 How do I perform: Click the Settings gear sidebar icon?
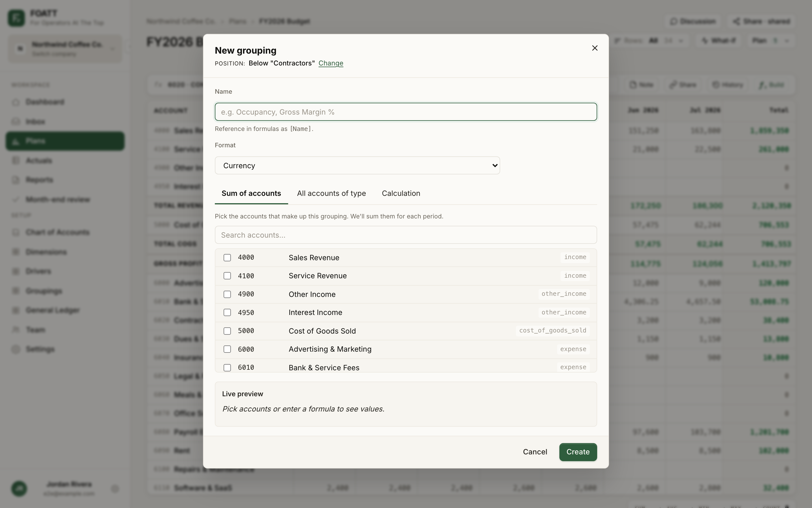click(16, 349)
